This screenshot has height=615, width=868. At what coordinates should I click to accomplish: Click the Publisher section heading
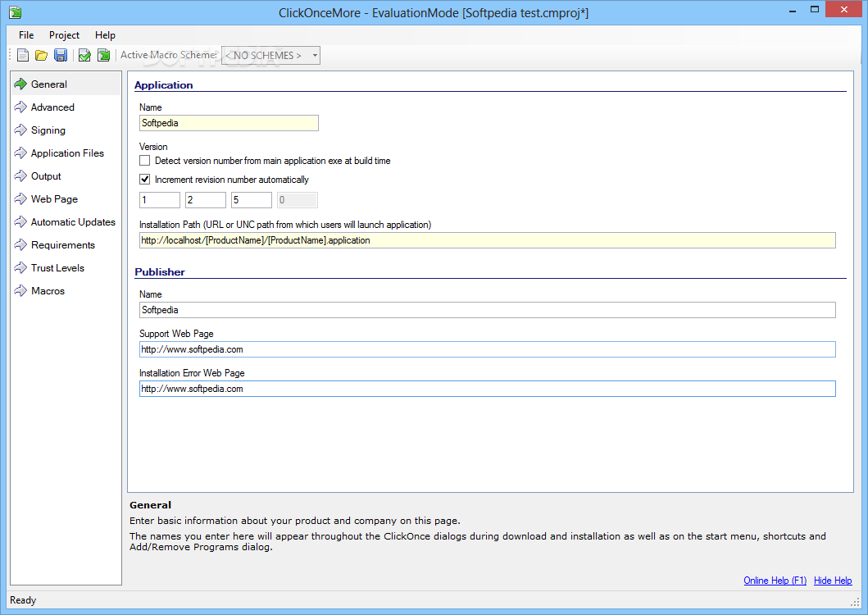pos(160,272)
